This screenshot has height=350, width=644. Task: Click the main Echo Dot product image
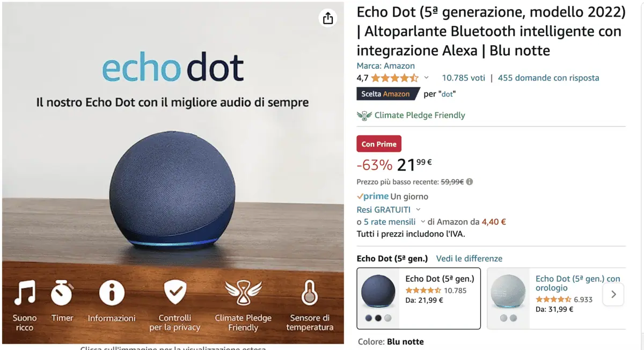[173, 173]
